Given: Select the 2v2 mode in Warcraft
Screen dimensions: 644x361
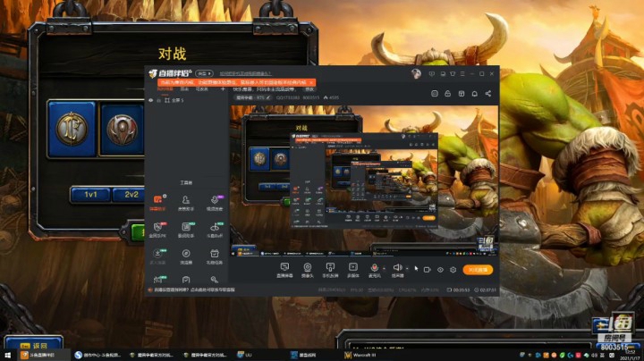Looking at the screenshot, I should pyautogui.click(x=131, y=195).
